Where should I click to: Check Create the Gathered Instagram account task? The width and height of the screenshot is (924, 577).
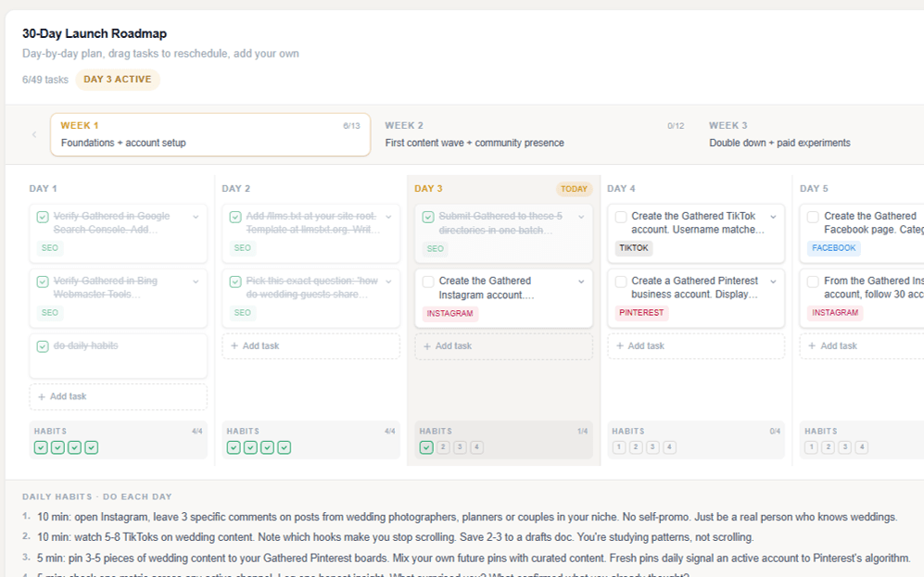(428, 282)
